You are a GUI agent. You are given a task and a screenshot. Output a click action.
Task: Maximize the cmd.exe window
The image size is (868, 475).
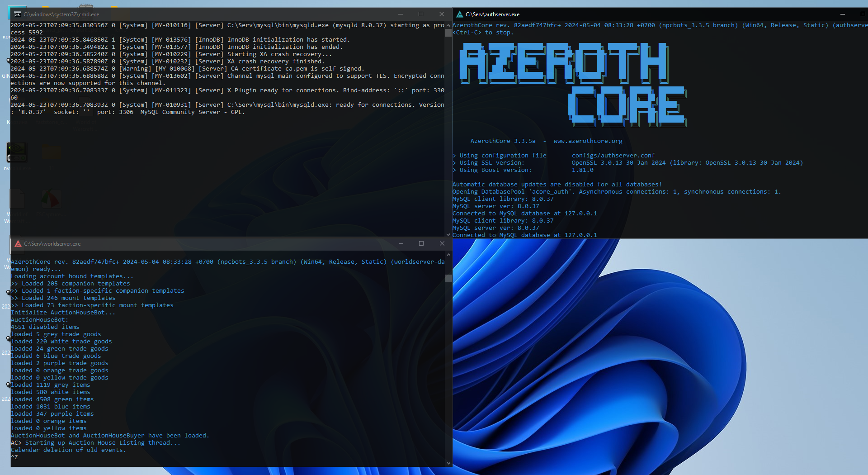(421, 14)
